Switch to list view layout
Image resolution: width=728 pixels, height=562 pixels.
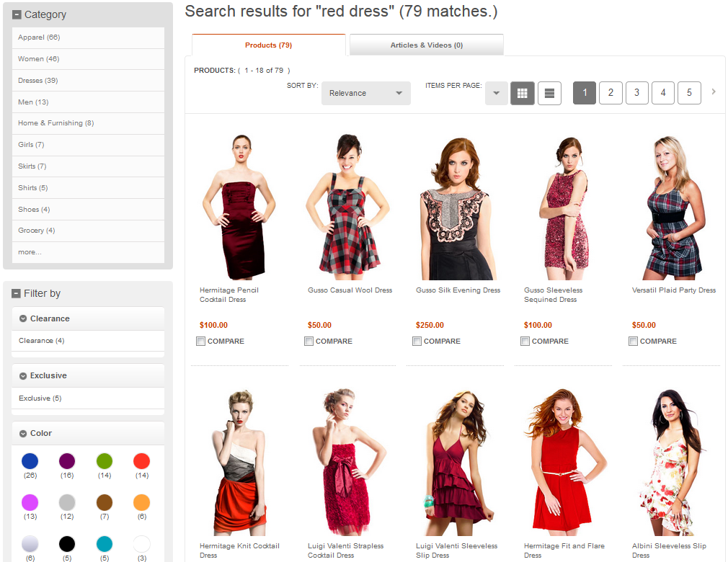(549, 93)
